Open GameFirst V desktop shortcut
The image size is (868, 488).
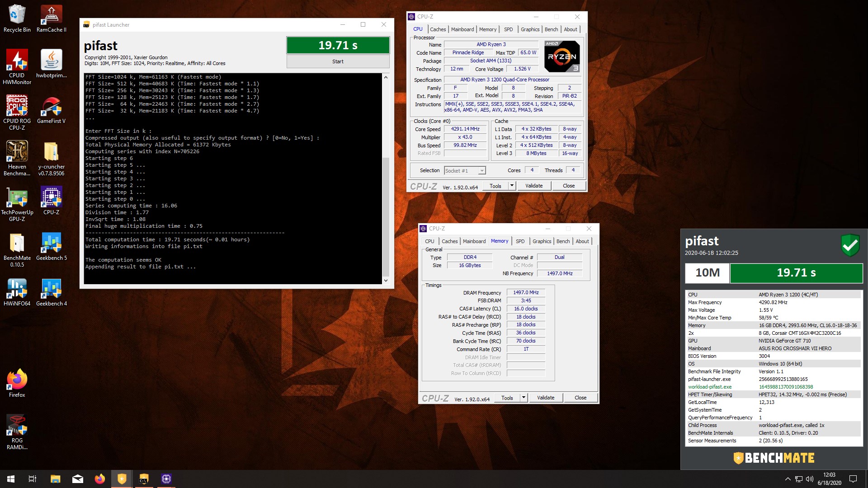point(51,109)
